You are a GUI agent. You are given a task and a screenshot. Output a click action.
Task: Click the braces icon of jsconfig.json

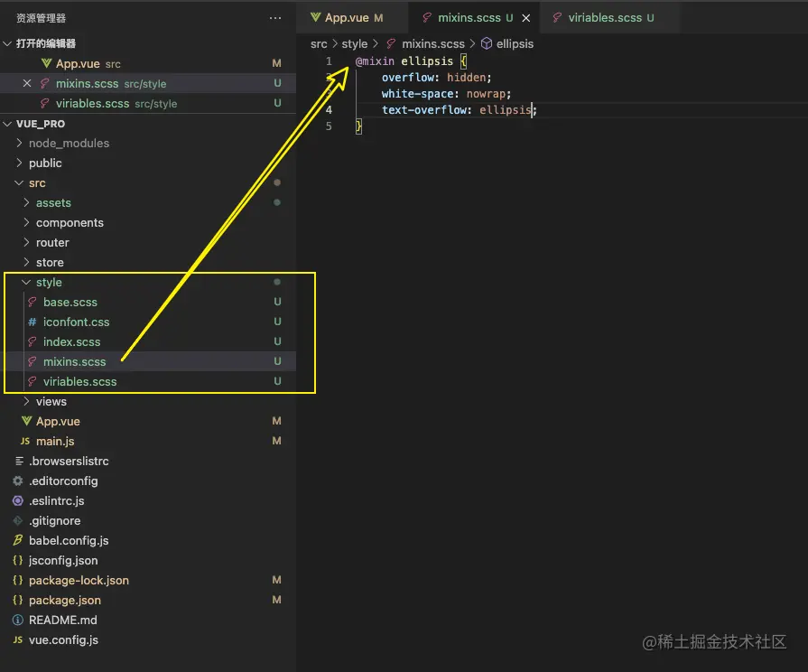(18, 561)
